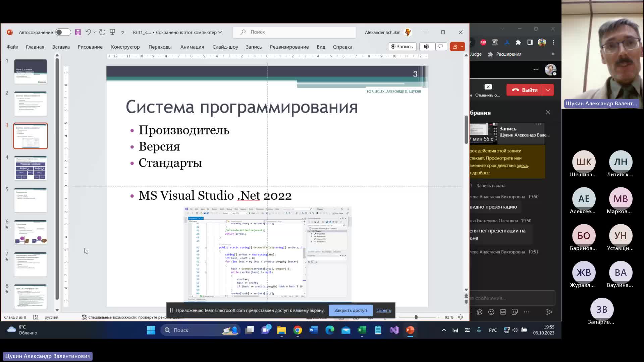Click the slide panel vertical scrollbar
This screenshot has height=362, width=644.
57,179
